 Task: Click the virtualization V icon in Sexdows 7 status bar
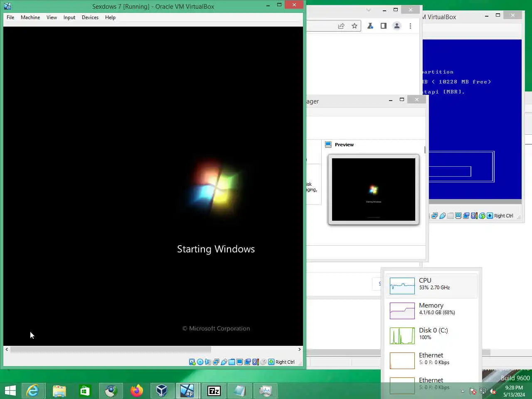point(255,362)
